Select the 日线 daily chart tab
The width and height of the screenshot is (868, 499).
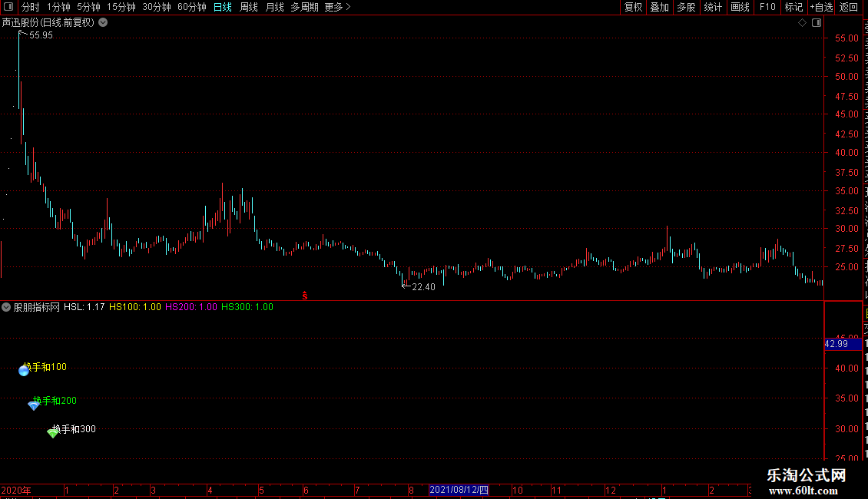(223, 7)
